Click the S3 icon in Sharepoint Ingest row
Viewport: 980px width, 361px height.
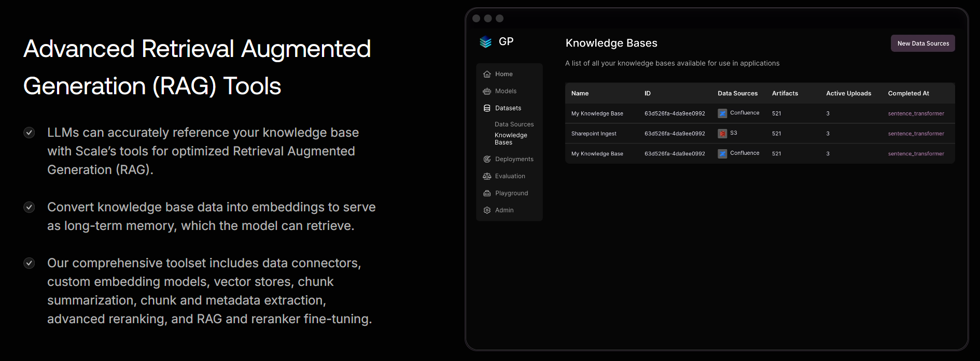pyautogui.click(x=722, y=134)
